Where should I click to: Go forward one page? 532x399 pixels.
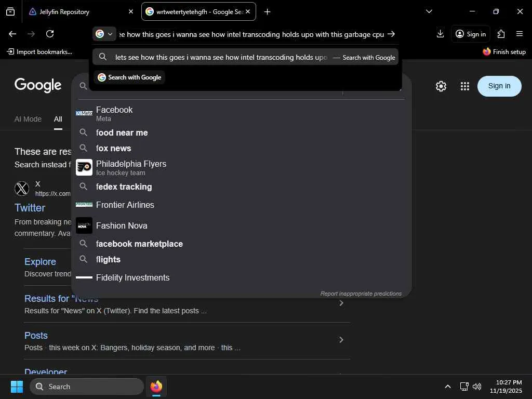coord(31,34)
